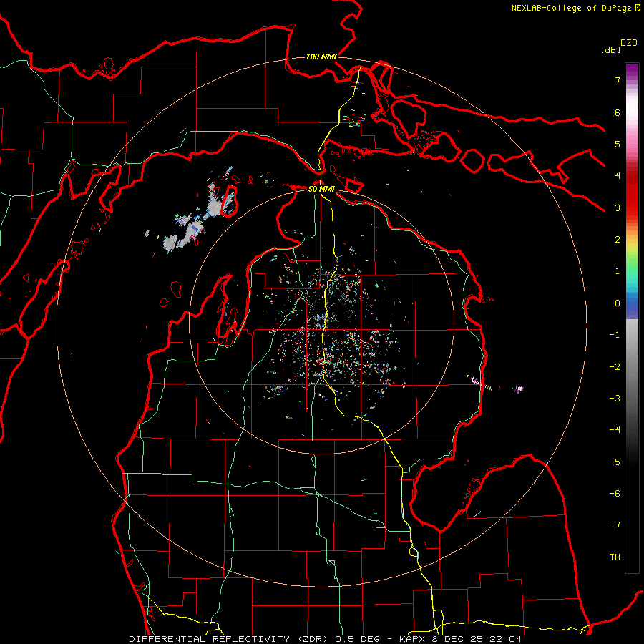Click the Differential Reflectivity title caption
This screenshot has width=644, height=644.
(x=326, y=639)
